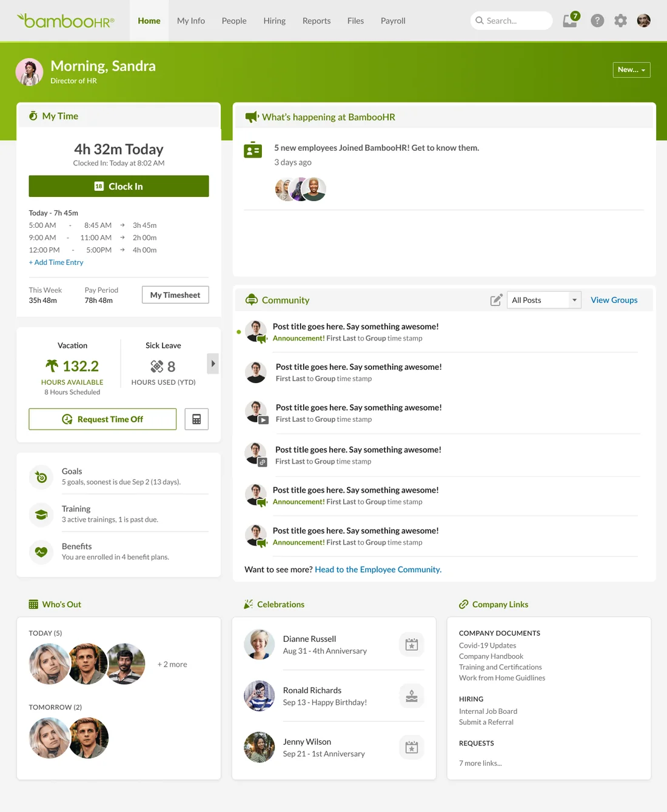Click Dianne Russell's anniversary calendar icon
667x812 pixels.
(412, 645)
